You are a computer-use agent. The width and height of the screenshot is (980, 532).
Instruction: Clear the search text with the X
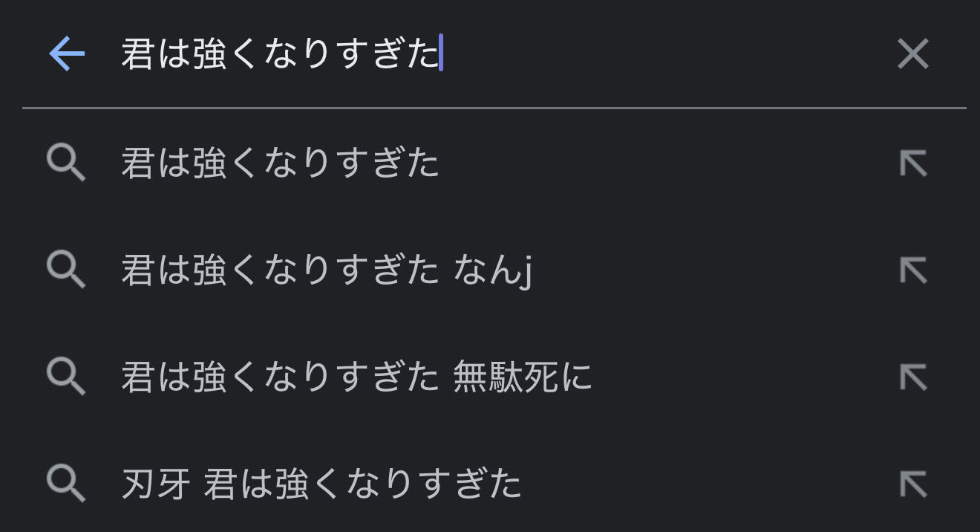tap(912, 54)
